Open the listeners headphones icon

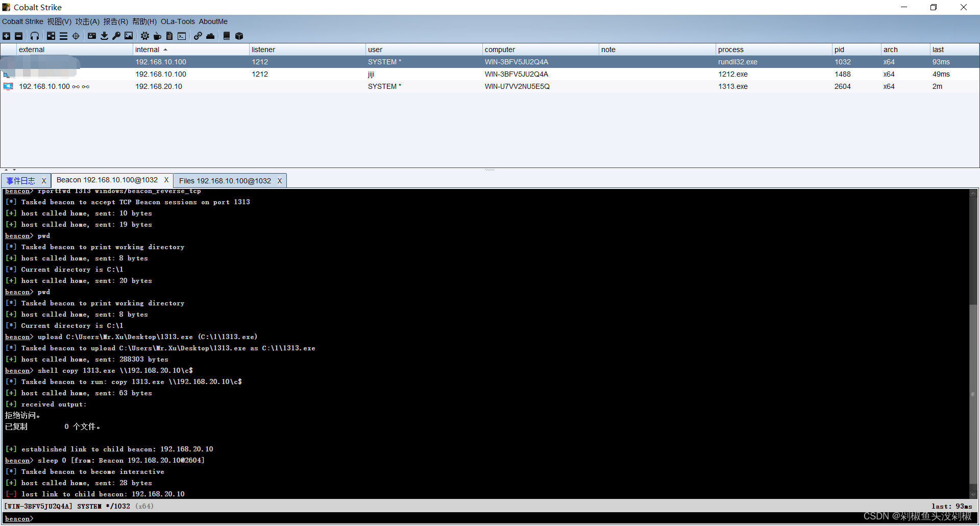click(35, 36)
